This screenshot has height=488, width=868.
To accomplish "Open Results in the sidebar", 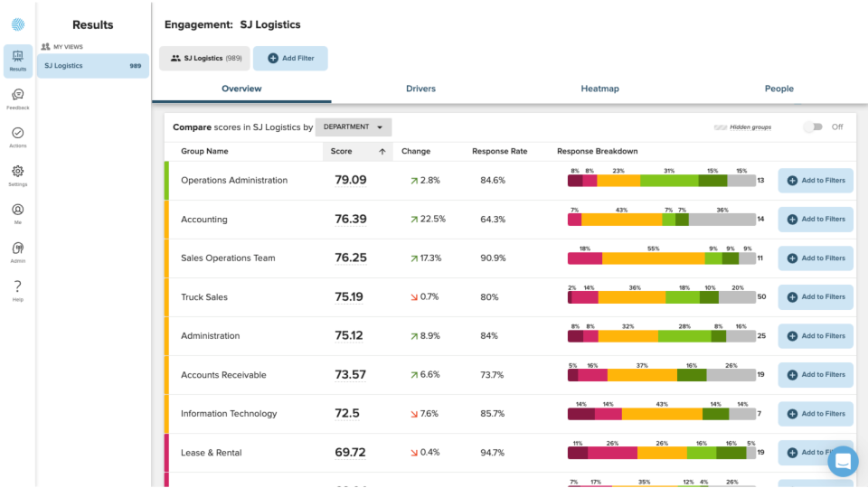I will pyautogui.click(x=18, y=61).
